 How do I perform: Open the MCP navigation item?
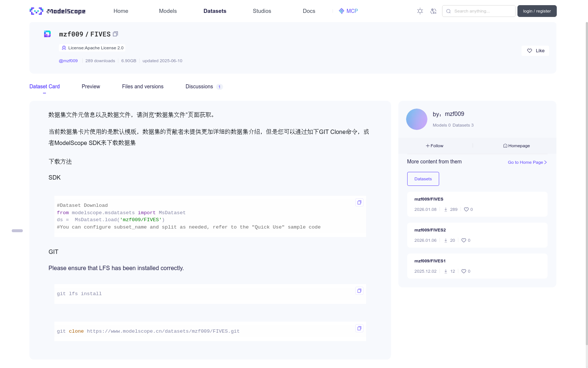pyautogui.click(x=348, y=11)
